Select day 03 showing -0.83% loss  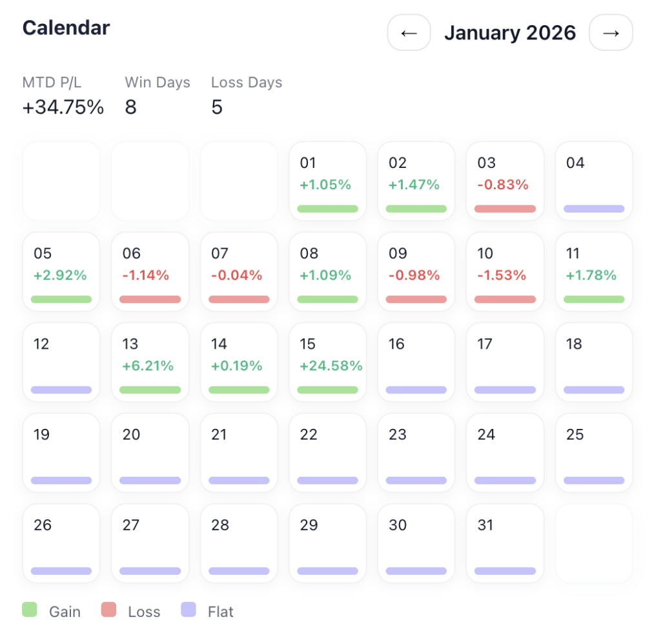tap(505, 181)
